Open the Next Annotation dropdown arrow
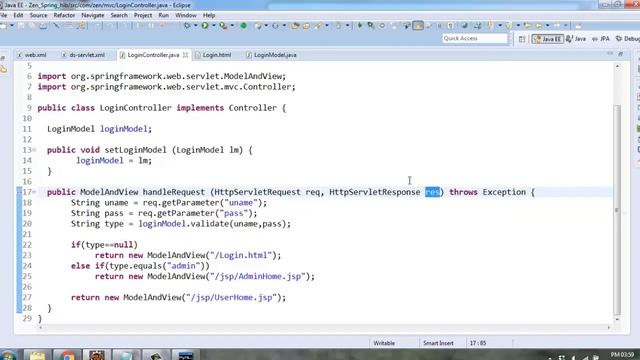The image size is (640, 360). pyautogui.click(x=500, y=26)
